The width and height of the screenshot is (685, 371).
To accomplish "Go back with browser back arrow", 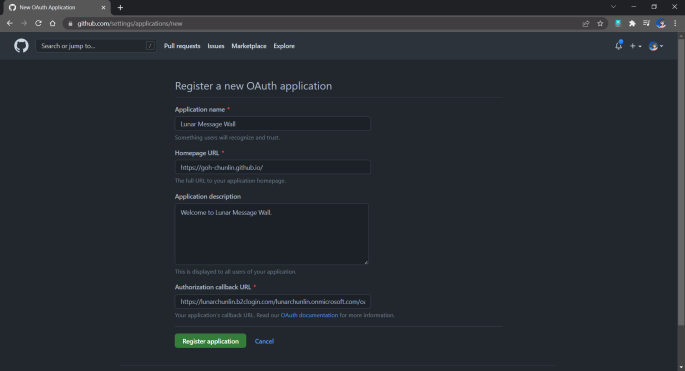I will point(10,23).
